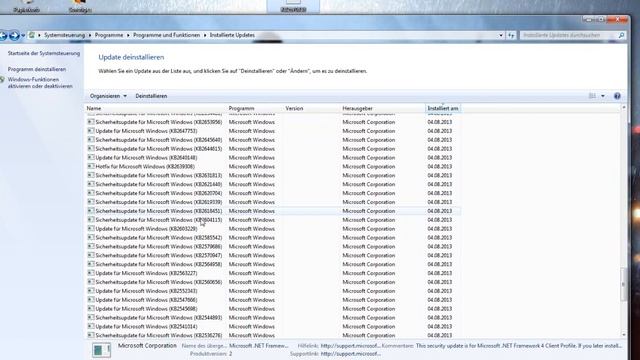
Task: Go to Programme in the breadcrumb
Action: click(109, 35)
